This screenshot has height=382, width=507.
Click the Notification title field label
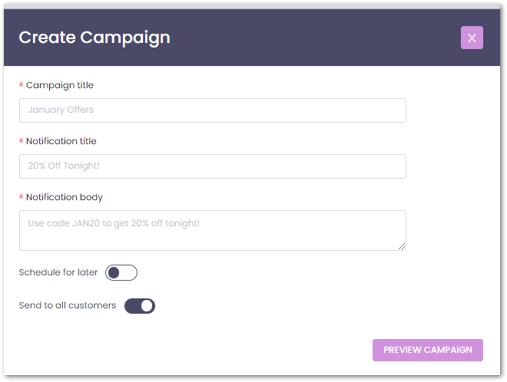(61, 141)
